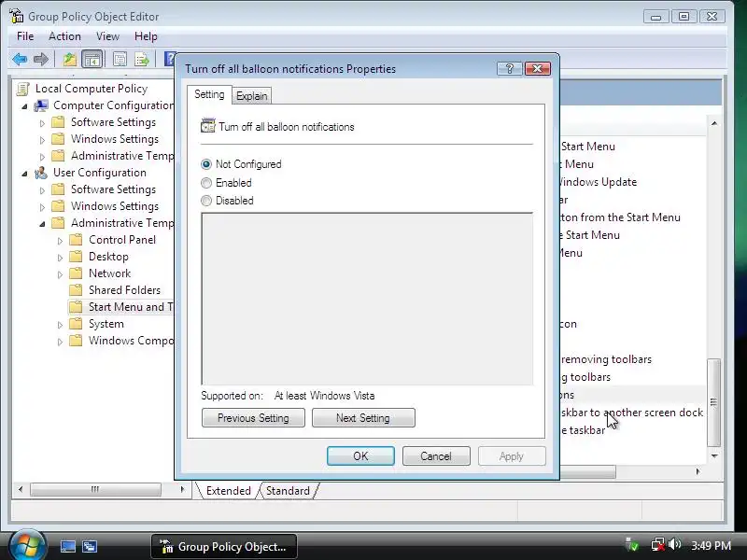
Task: Switch to the Extended view tab
Action: pyautogui.click(x=228, y=491)
